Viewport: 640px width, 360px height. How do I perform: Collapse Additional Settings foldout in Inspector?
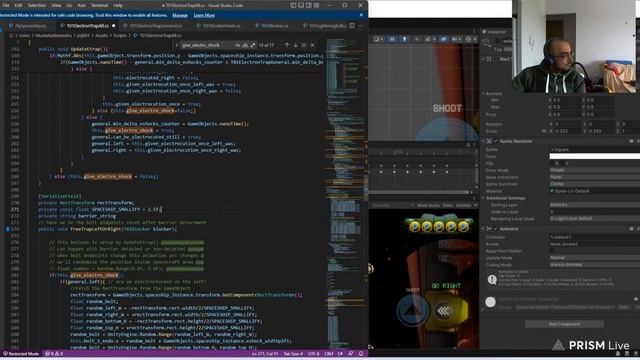pos(483,198)
